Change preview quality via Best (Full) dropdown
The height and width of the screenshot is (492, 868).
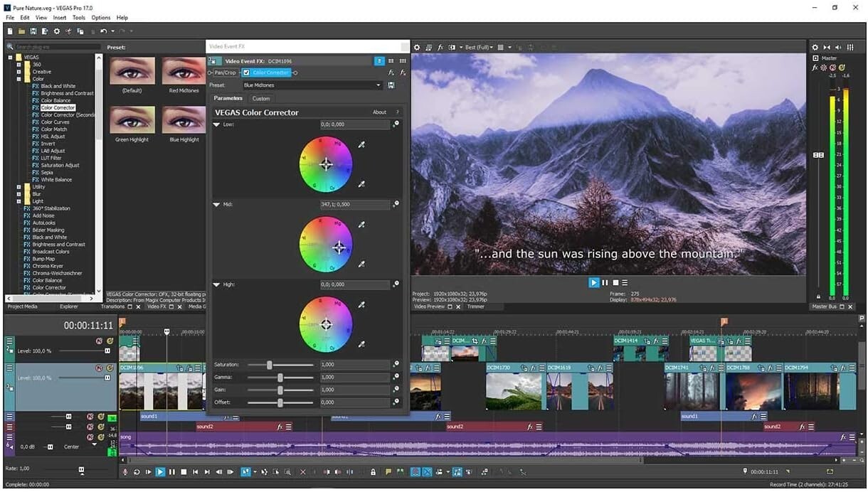(477, 47)
